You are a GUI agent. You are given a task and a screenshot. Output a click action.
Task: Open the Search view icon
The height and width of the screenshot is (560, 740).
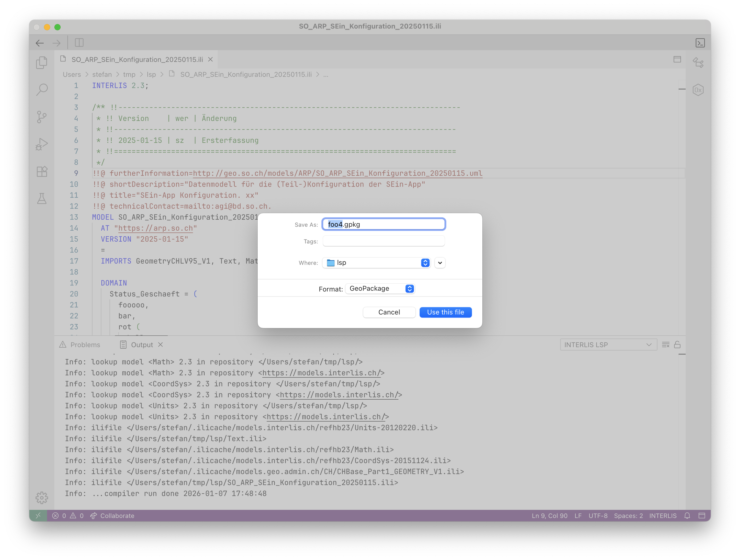click(x=42, y=90)
